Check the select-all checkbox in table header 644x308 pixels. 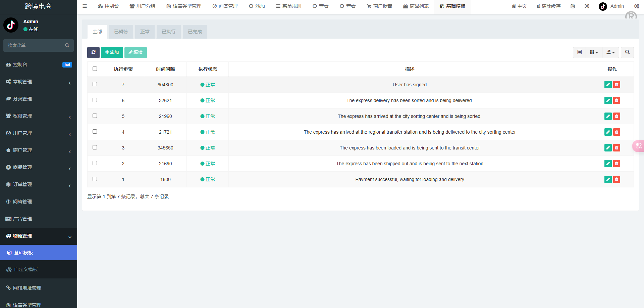click(95, 69)
